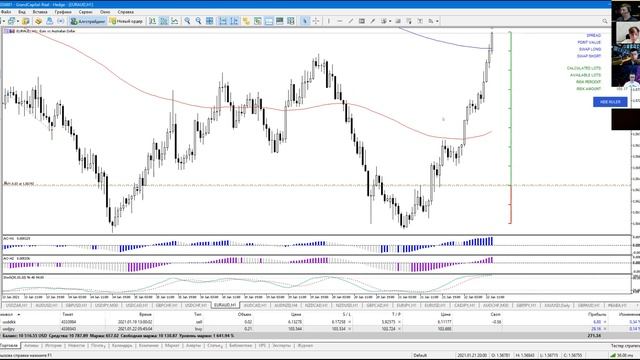Open the Вставка menu
640x360 pixels.
[x=40, y=12]
